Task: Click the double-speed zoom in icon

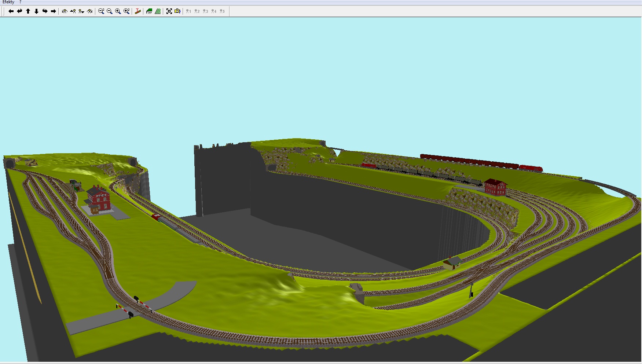Action: pos(126,11)
